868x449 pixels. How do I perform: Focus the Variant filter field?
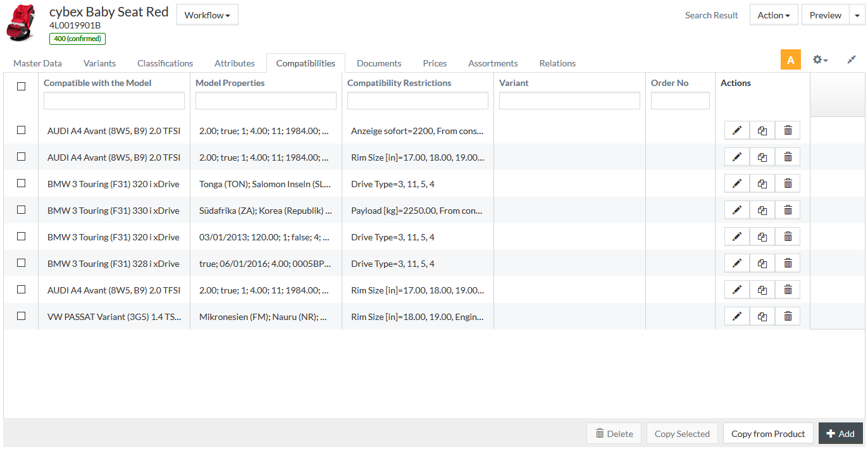coord(569,101)
